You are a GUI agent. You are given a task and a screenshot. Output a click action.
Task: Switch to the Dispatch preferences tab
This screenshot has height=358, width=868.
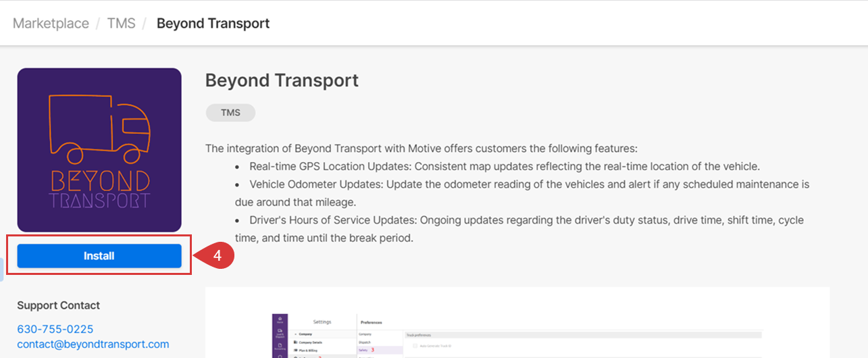coord(366,342)
